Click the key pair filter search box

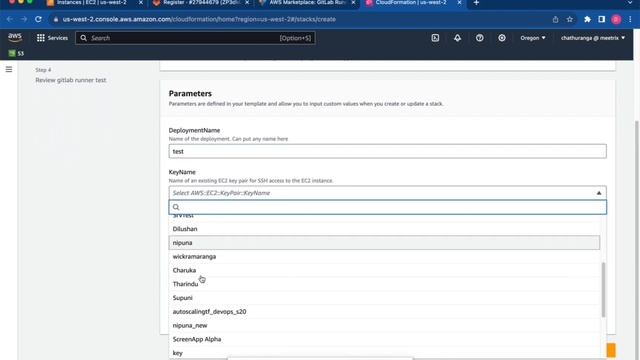(387, 207)
